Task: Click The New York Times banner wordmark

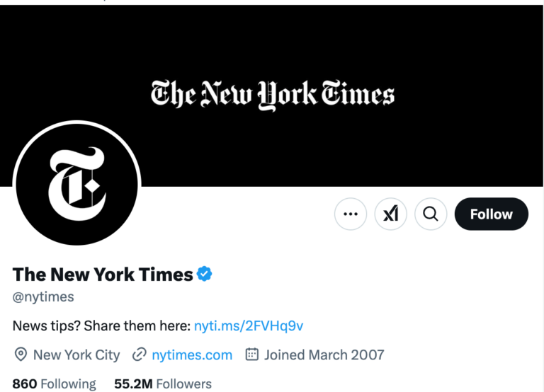Action: pos(273,95)
